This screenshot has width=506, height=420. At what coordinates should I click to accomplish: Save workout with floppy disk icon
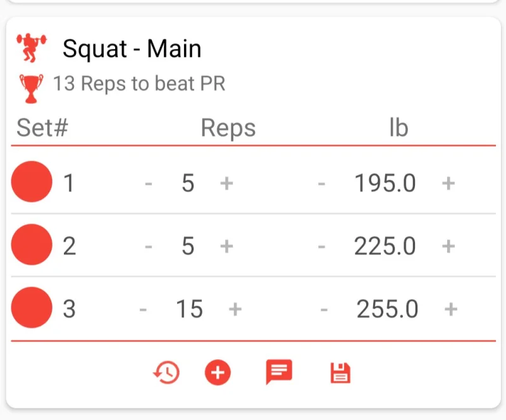tap(340, 373)
